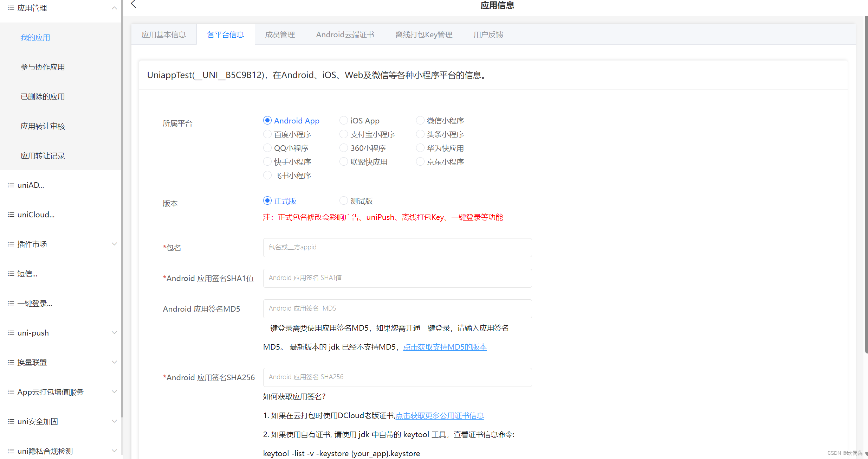Click the list icon beside 短信...
Screen dimensions: 868x459
click(11, 274)
